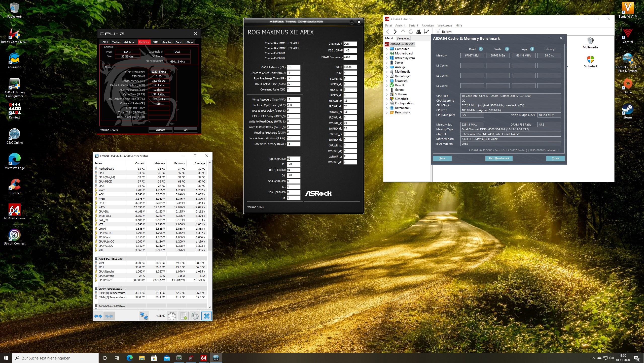Expand the Benchmark tree node
This screenshot has width=644, height=363.
(x=387, y=113)
